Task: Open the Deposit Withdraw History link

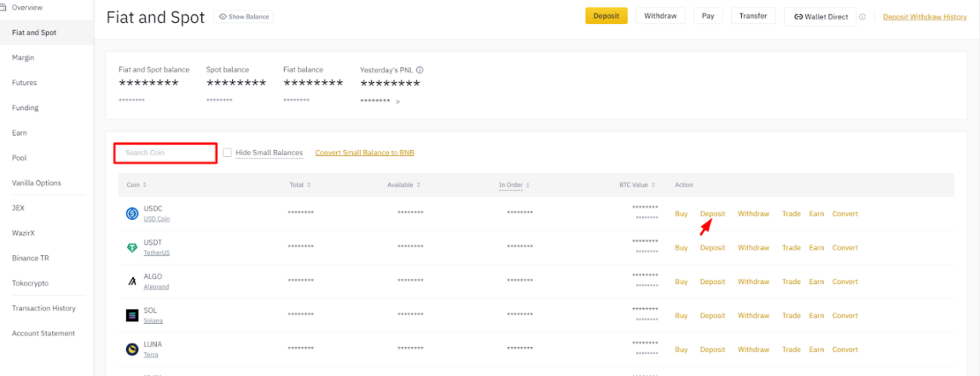Action: pyautogui.click(x=924, y=17)
